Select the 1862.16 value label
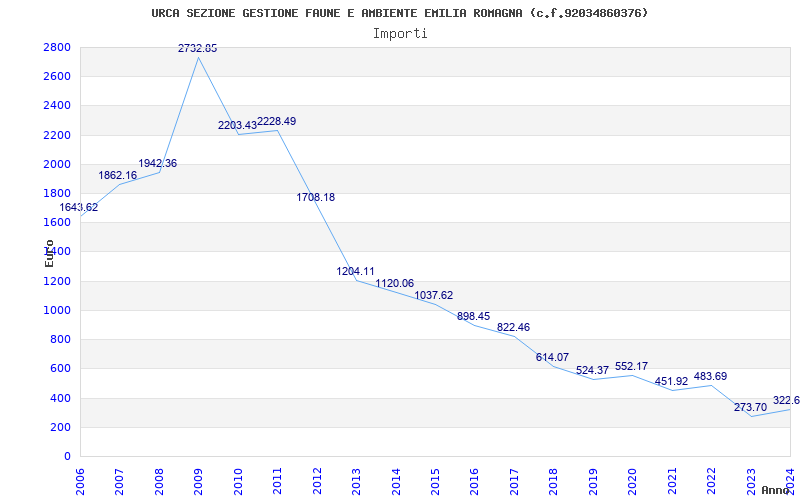This screenshot has width=800, height=500. click(118, 176)
